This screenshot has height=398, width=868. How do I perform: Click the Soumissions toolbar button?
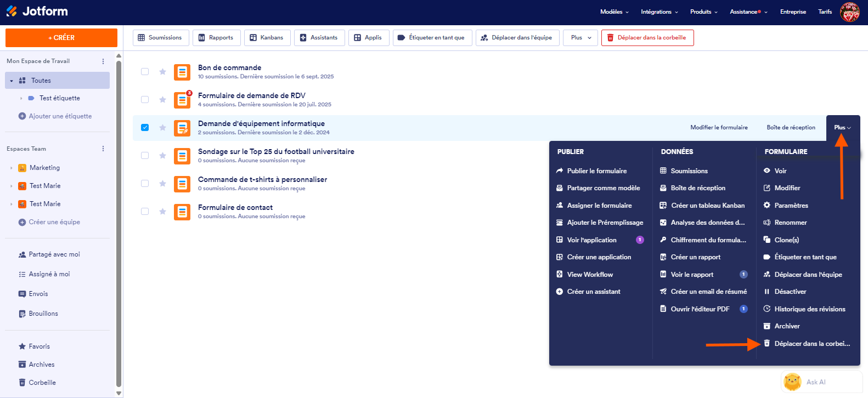[x=161, y=38]
